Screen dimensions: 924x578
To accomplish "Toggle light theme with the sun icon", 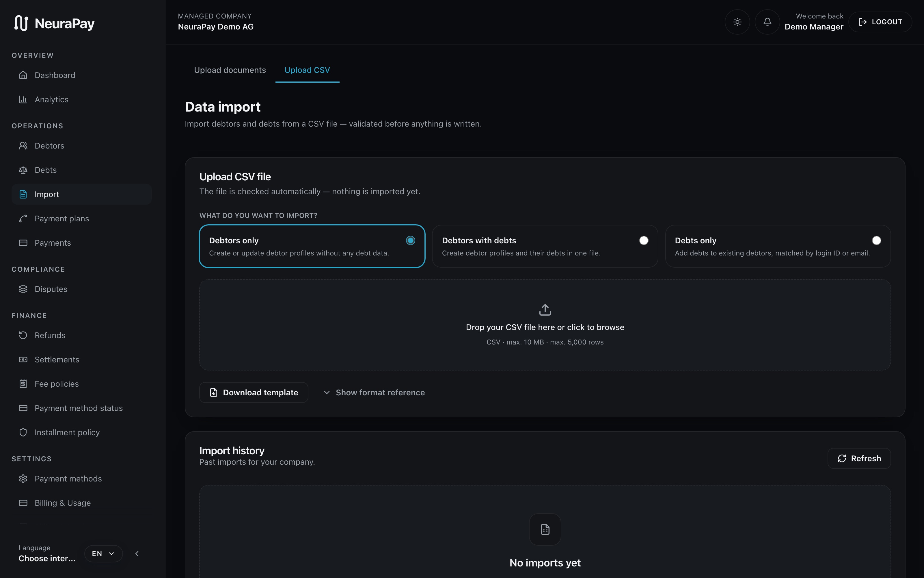I will 737,22.
